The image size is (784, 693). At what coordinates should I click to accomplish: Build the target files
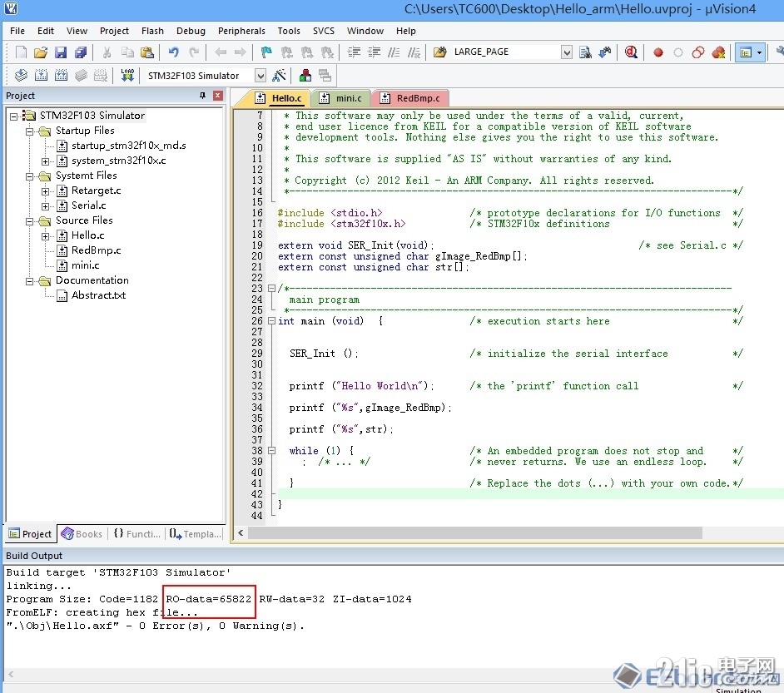coord(41,76)
